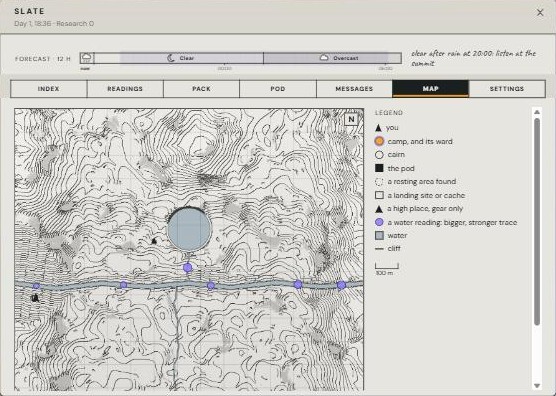The image size is (556, 396).
Task: Click the black triangle marker beside the lake
Action: [154, 241]
